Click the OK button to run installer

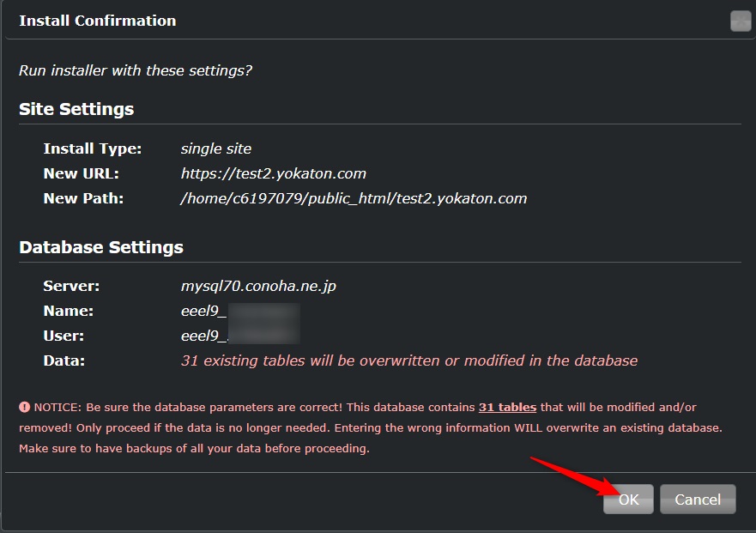coord(628,500)
